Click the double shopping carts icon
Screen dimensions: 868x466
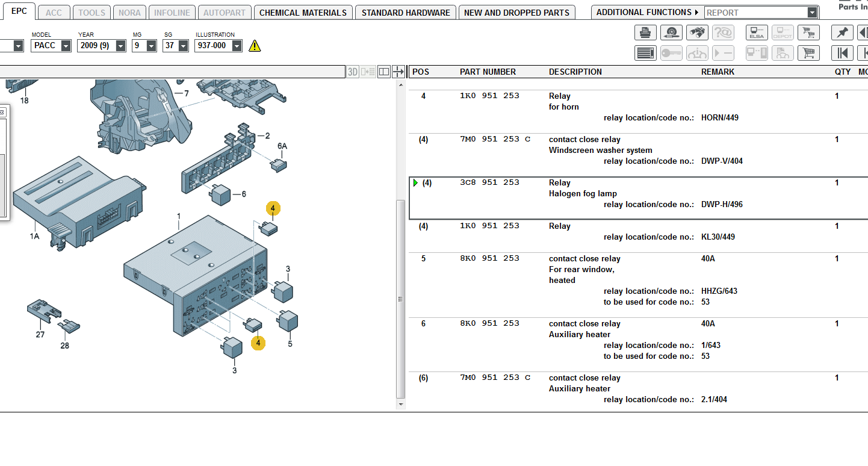808,33
